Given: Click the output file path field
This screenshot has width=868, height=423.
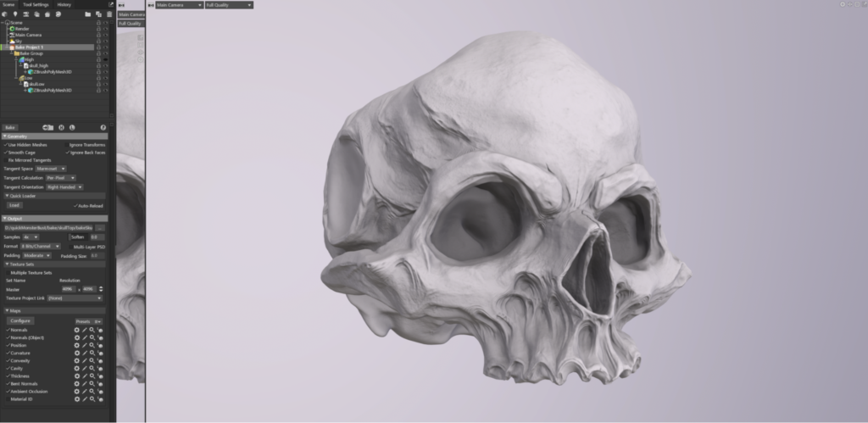Looking at the screenshot, I should (x=48, y=228).
